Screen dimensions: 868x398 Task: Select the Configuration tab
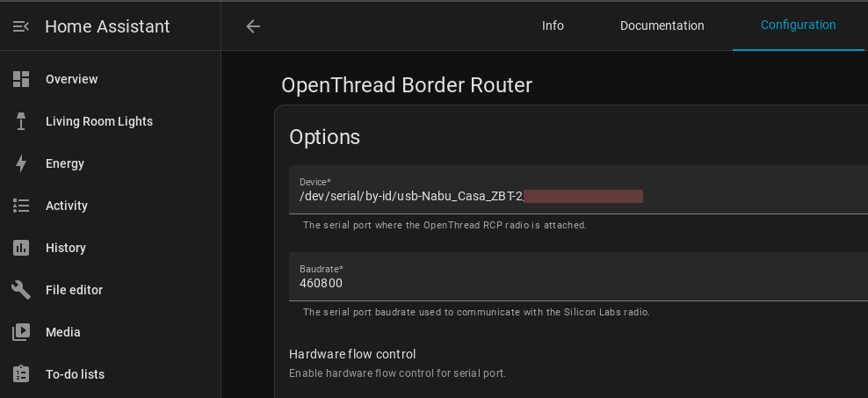click(798, 25)
